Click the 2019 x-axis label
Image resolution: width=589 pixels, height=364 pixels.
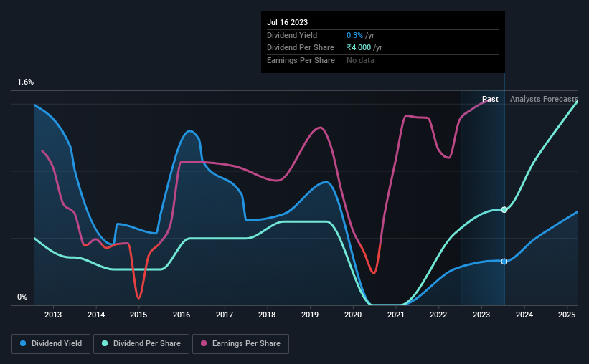coord(310,315)
